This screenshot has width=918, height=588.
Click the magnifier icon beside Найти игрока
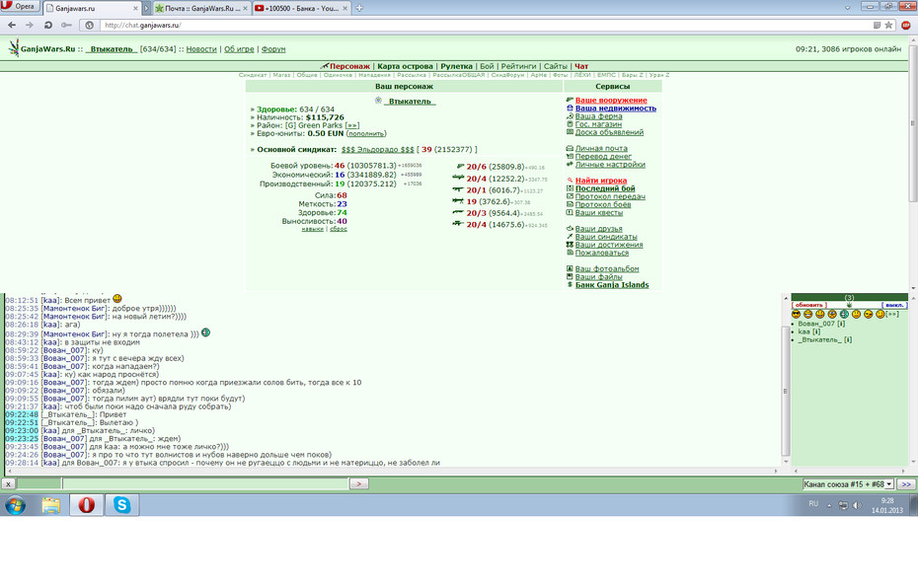[570, 181]
